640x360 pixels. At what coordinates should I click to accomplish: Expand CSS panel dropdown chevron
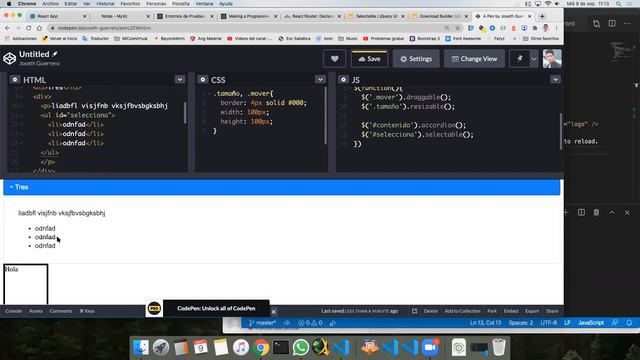[x=320, y=80]
